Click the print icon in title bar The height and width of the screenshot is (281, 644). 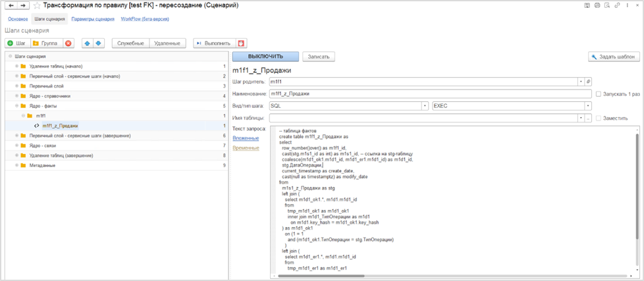click(597, 6)
